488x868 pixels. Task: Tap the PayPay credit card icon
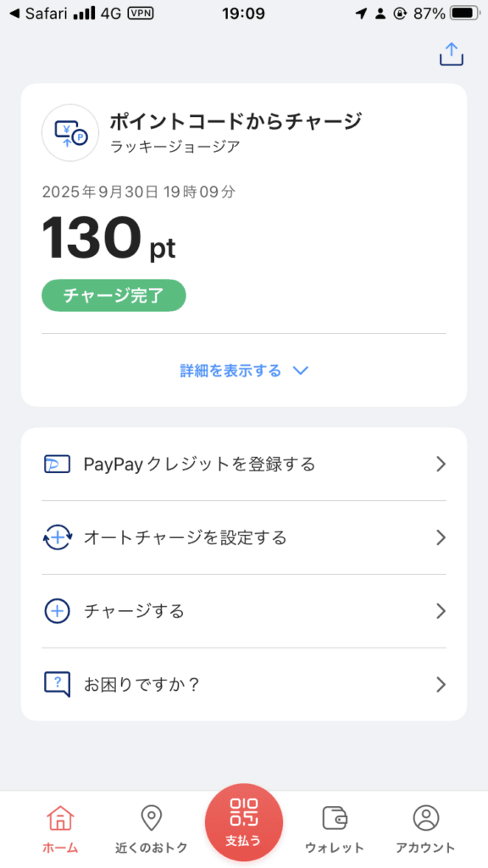click(58, 464)
